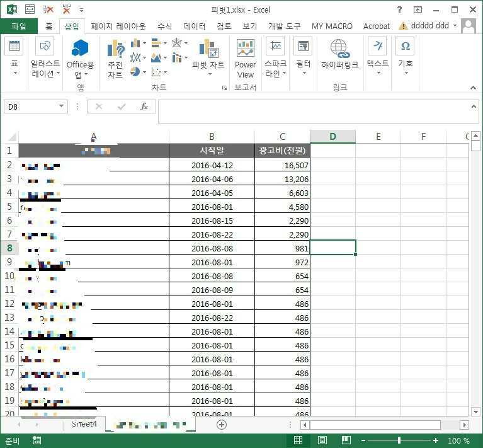Click the Help question mark icon
This screenshot has height=448, width=483.
399,9
